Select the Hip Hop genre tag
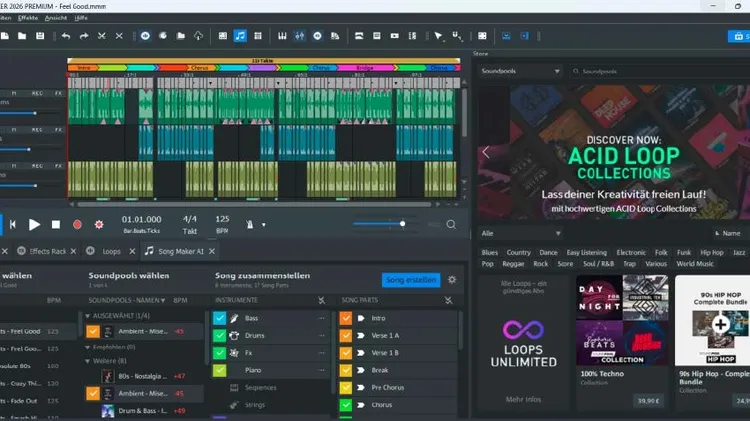The height and width of the screenshot is (421, 750). (711, 253)
